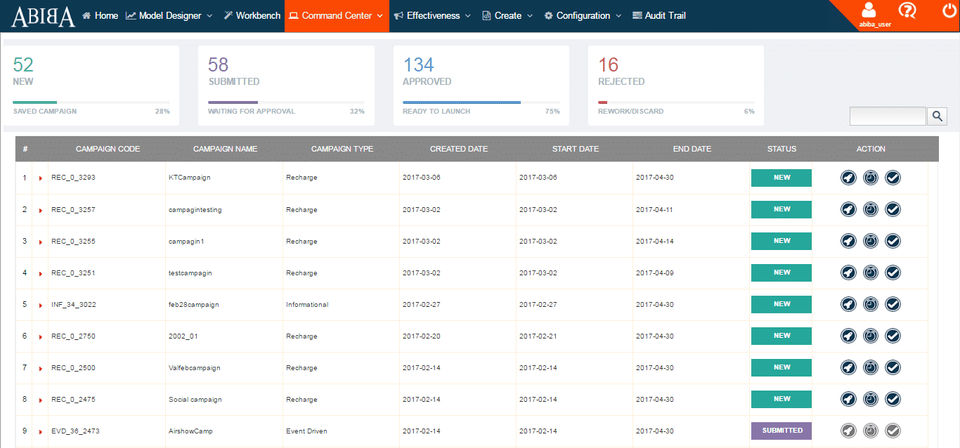Click checkmark icon for campagintesting

click(x=893, y=209)
